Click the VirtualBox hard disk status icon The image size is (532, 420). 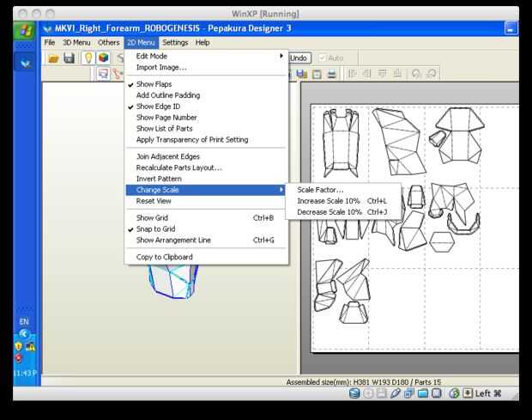coord(354,393)
